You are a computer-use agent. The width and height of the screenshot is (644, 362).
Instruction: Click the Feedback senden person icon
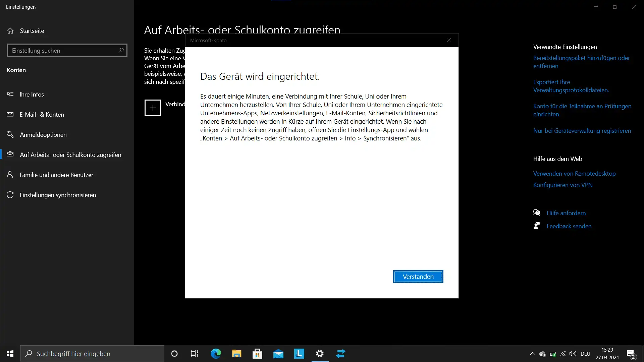click(537, 226)
